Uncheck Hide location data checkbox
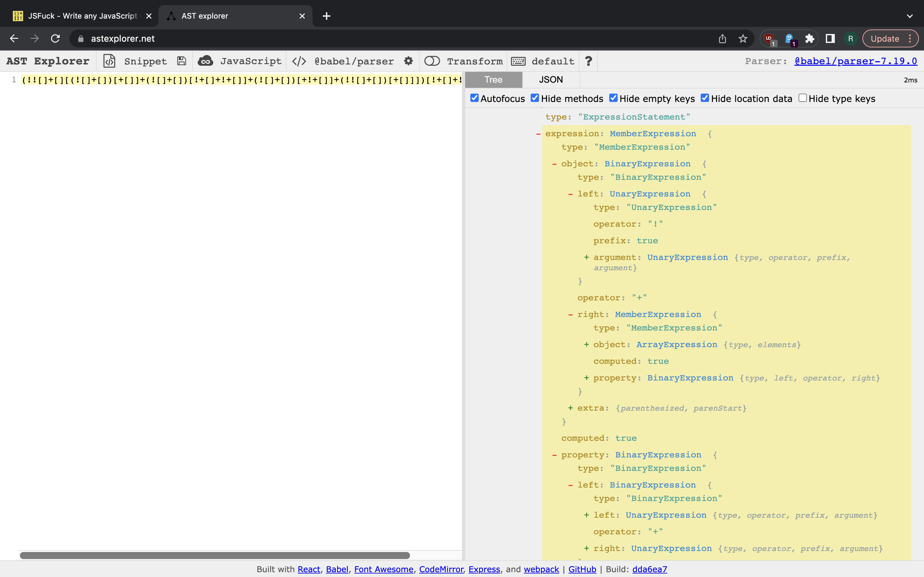Viewport: 924px width, 577px height. [x=705, y=98]
